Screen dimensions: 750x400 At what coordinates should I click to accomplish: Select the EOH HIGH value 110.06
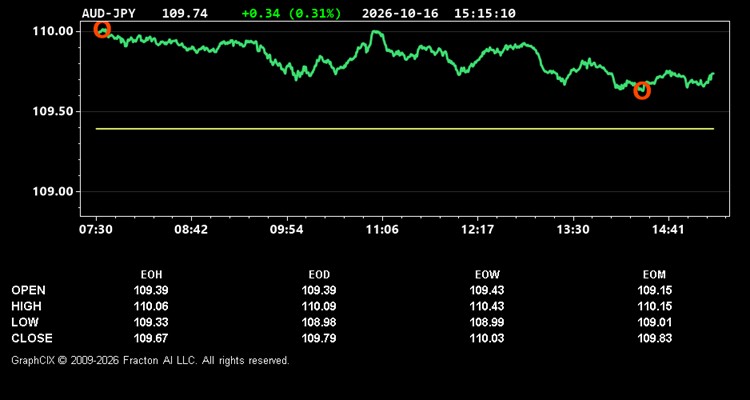coord(151,306)
